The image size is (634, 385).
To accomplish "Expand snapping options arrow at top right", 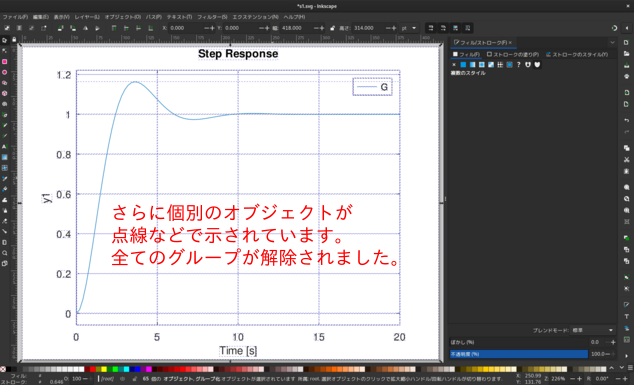I will tap(627, 28).
